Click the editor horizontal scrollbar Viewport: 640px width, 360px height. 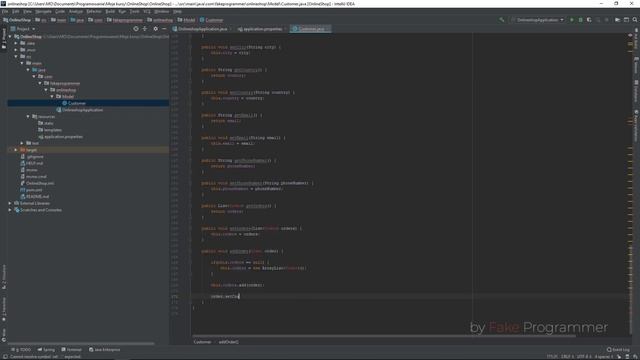384,336
